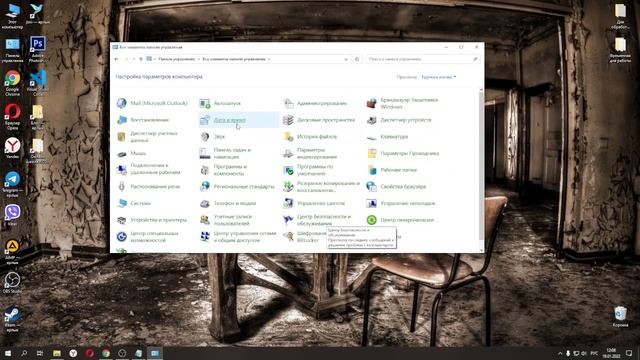Open Adobe Photoshop desktop shortcut
Screen dimensions: 640x360
(x=38, y=49)
